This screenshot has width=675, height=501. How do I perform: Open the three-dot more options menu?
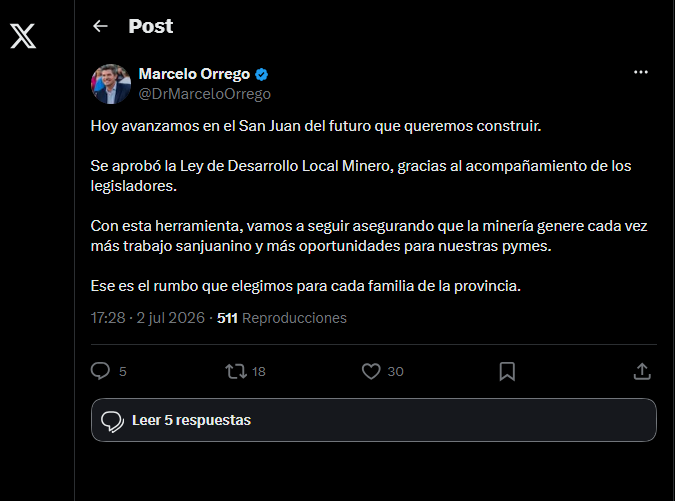(x=641, y=72)
